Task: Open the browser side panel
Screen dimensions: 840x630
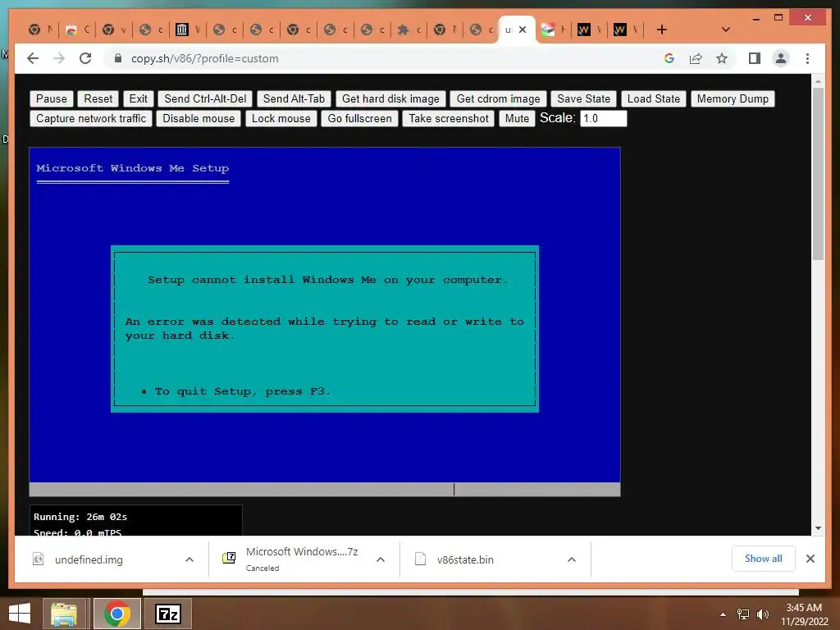Action: click(755, 58)
